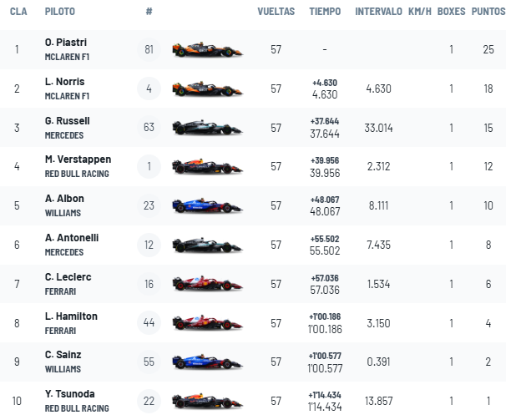Image resolution: width=506 pixels, height=420 pixels.
Task: Sort by the PUNTOS column header
Action: 488,12
